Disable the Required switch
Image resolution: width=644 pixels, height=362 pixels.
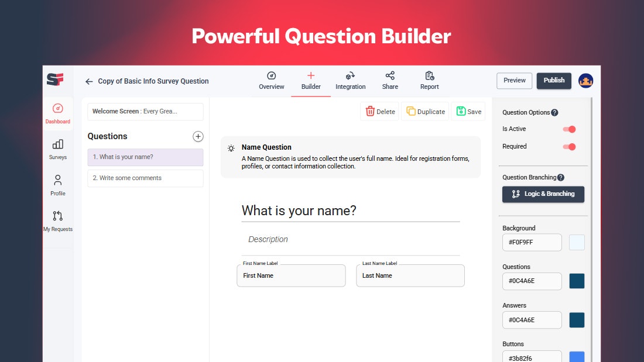tap(568, 146)
